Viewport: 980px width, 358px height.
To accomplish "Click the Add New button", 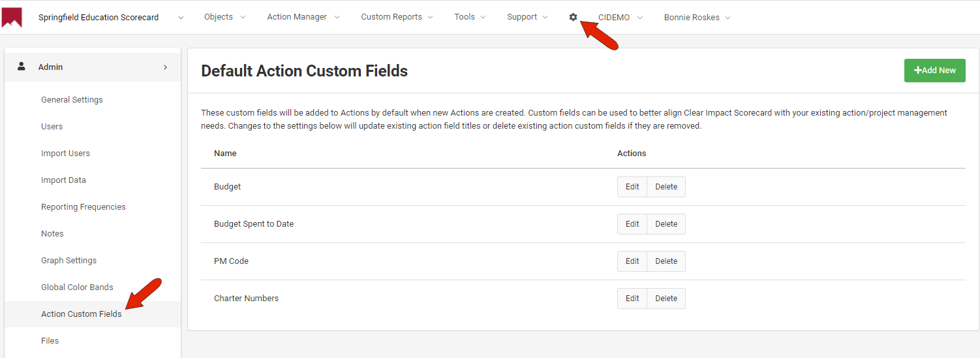I will pyautogui.click(x=934, y=71).
